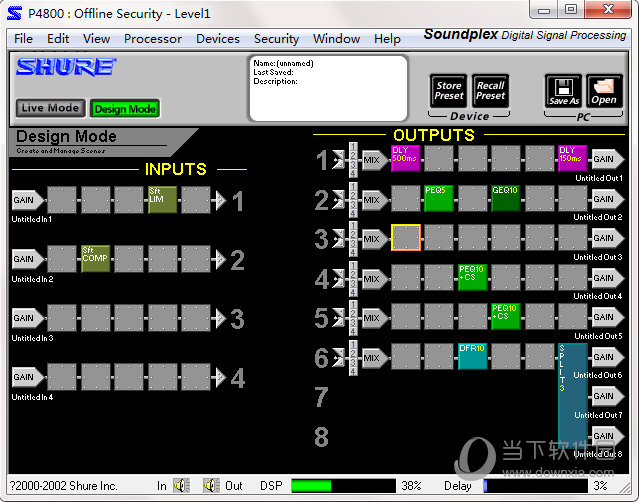This screenshot has width=639, height=502.
Task: Select the GEQ10 block on Output 2
Action: 506,198
